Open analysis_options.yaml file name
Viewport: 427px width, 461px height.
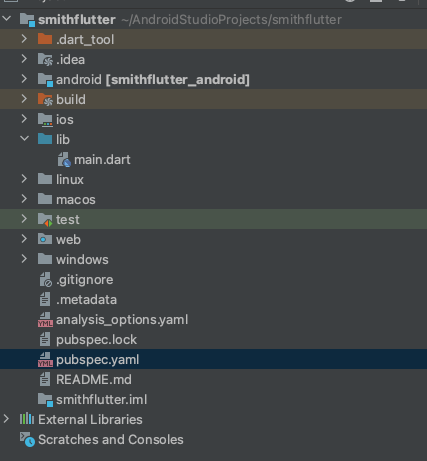coord(122,320)
